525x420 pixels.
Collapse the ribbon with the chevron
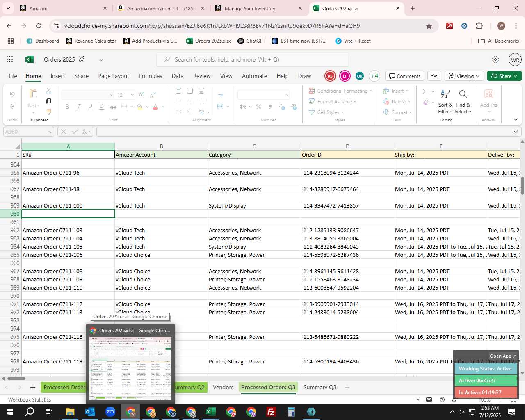[516, 120]
